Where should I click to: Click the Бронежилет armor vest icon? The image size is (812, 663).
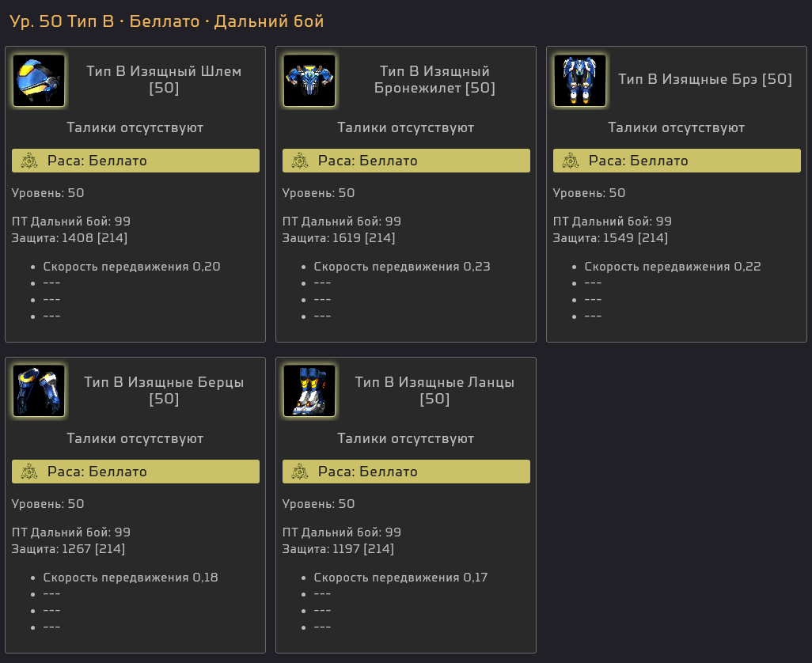[309, 81]
